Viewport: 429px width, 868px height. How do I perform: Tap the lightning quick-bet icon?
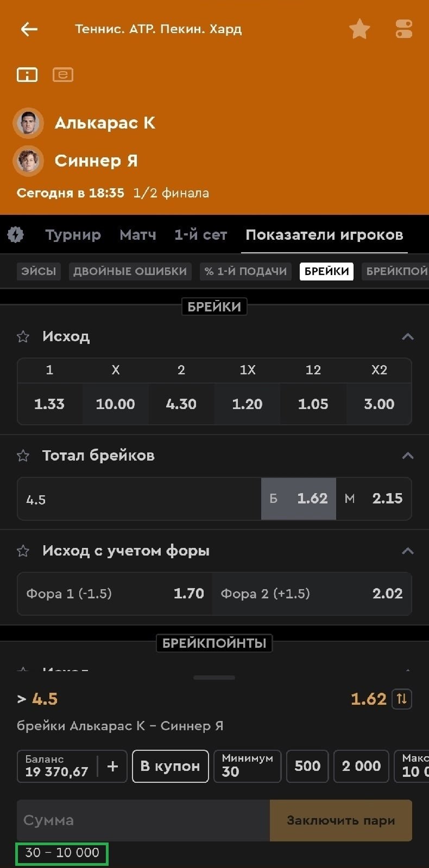[x=16, y=235]
